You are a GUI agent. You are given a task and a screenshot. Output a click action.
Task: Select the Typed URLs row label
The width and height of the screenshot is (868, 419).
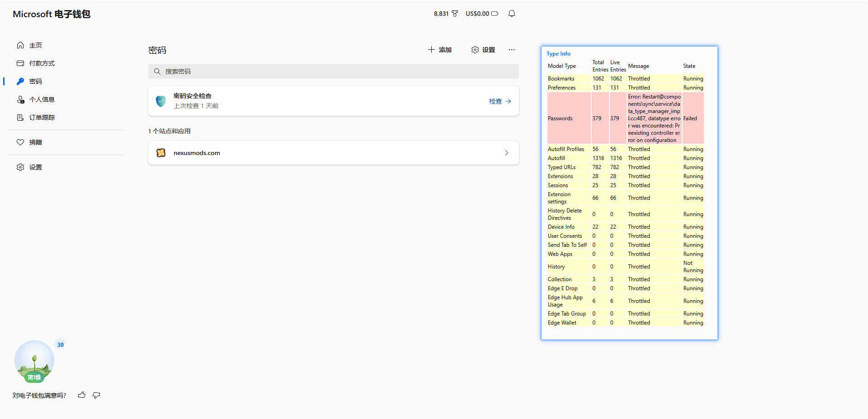(x=562, y=167)
